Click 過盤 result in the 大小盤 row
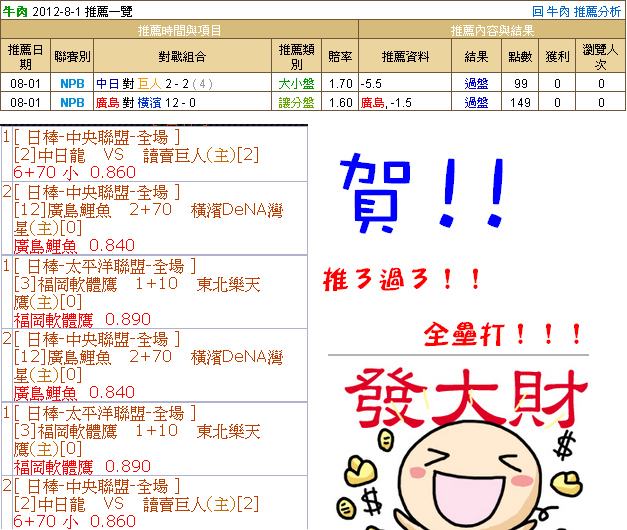 tap(476, 84)
